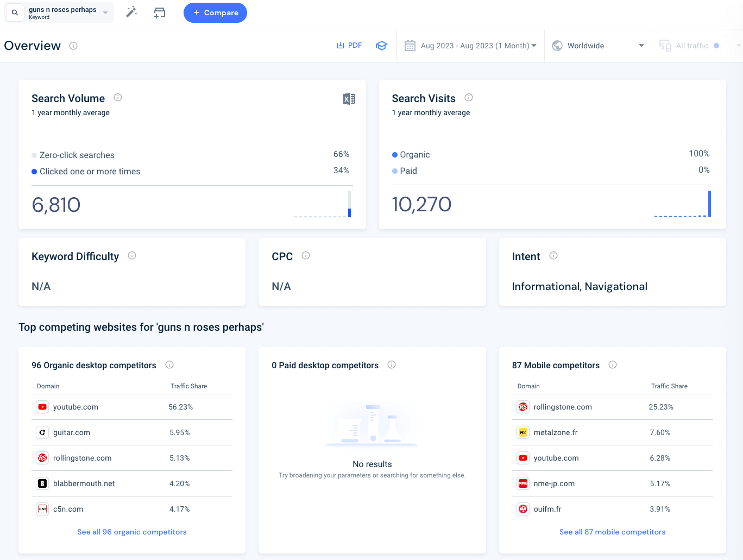
Task: Click the info icon next to CPC
Action: click(x=306, y=256)
